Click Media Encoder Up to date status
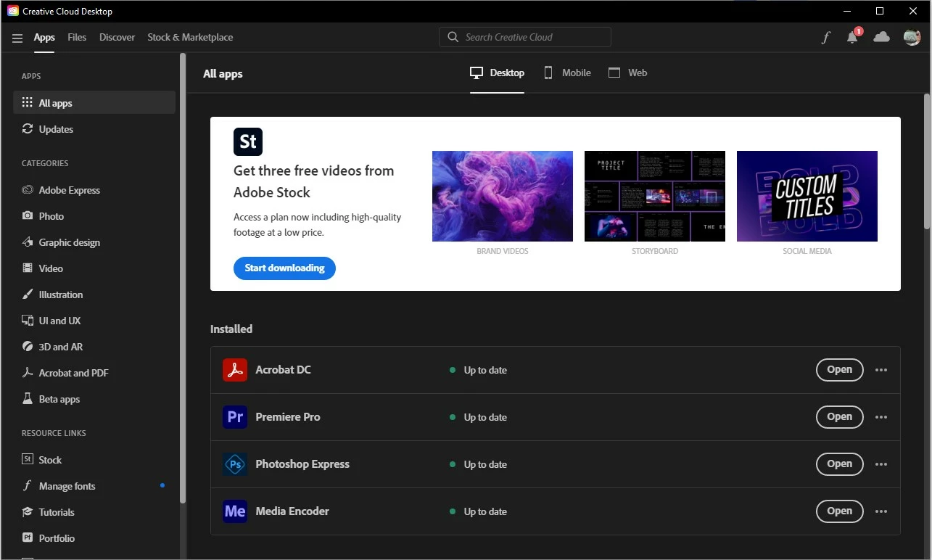This screenshot has width=932, height=560. click(x=479, y=511)
